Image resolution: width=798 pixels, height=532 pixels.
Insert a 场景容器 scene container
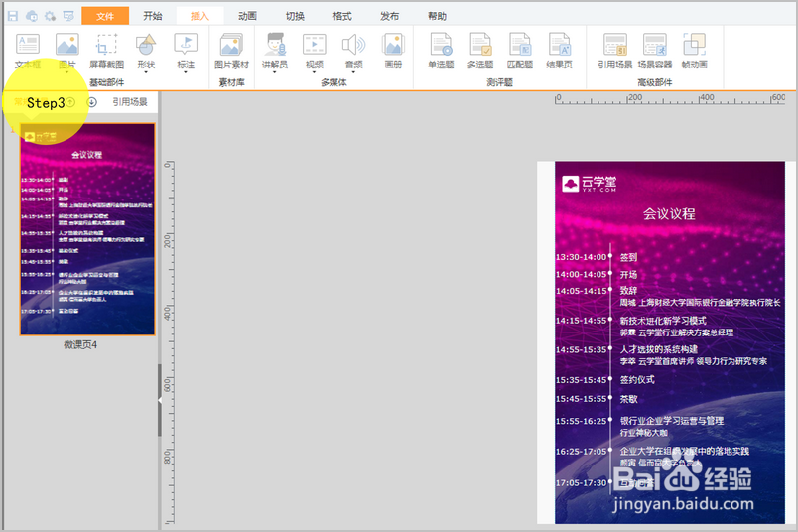(655, 51)
